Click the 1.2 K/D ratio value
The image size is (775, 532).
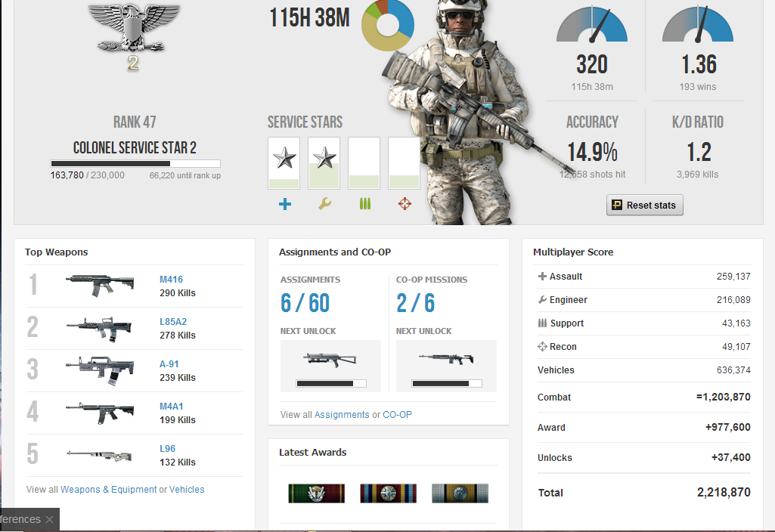point(699,152)
